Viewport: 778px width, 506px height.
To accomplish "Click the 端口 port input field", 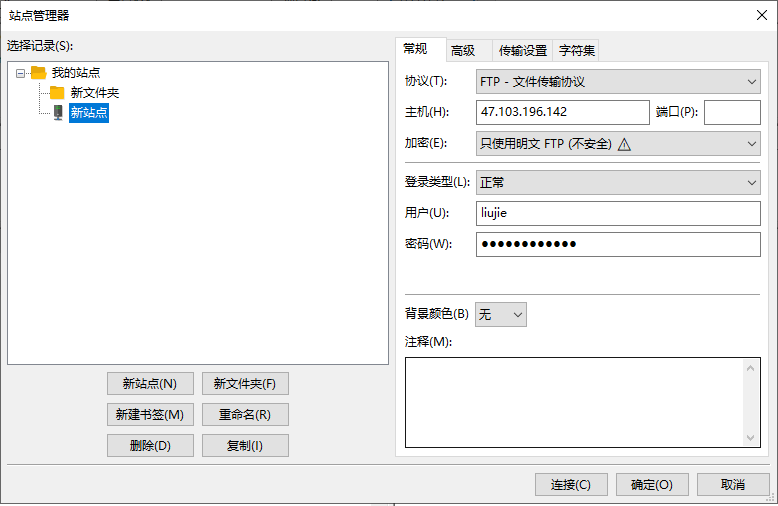I will 732,112.
